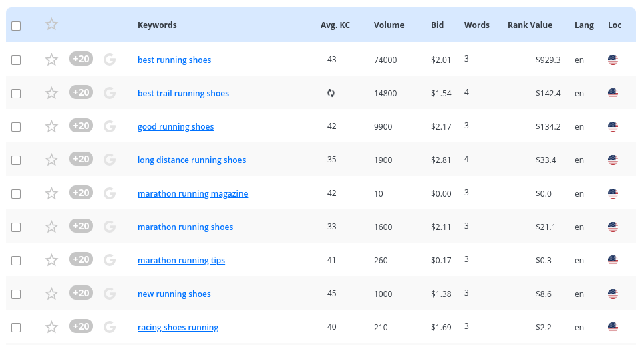Tick the checkbox beside 'racing shoes running'
Viewport: 644px width, 345px height.
[16, 328]
